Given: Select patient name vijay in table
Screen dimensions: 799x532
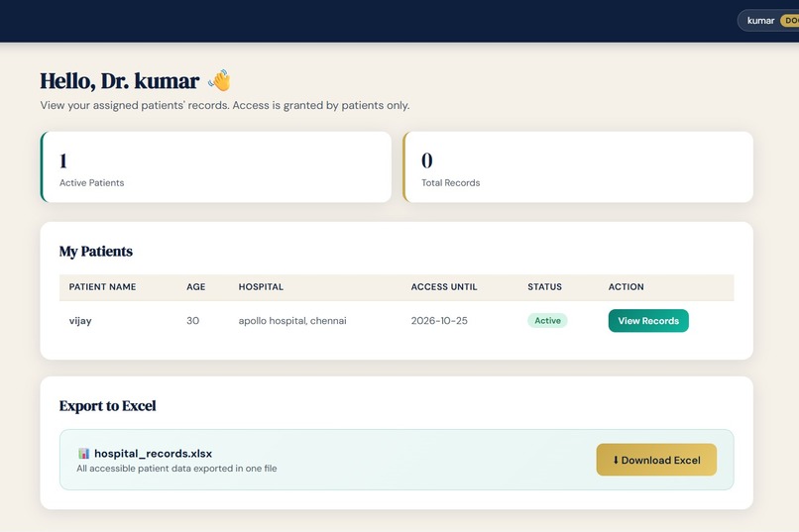Looking at the screenshot, I should (x=80, y=321).
